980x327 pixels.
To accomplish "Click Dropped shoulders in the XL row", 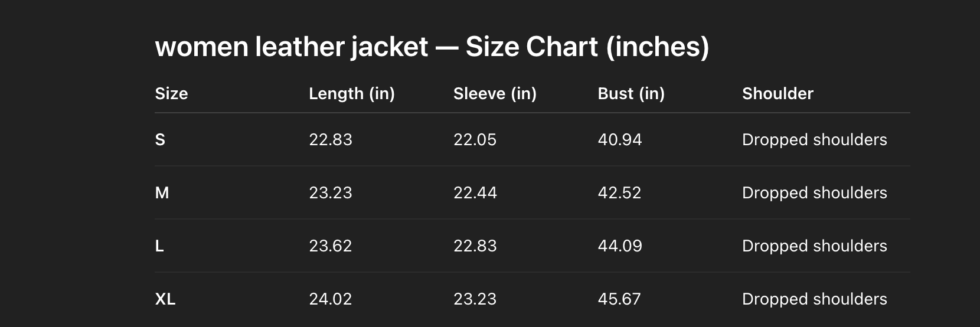I will point(814,299).
